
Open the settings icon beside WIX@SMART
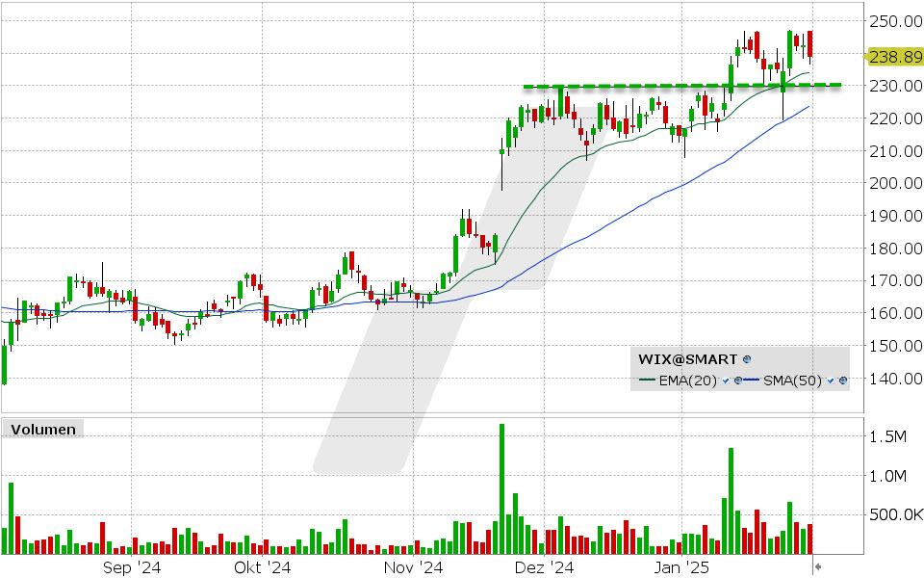pyautogui.click(x=747, y=359)
